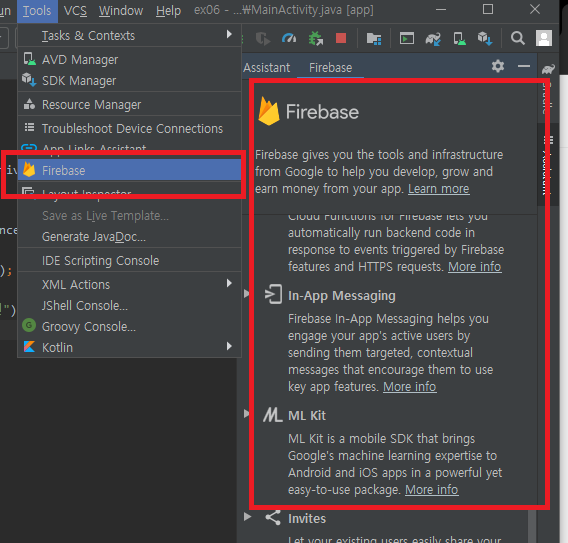Open SDK Manager toolbar icon
Viewport: 568px width, 543px height.
[x=485, y=38]
